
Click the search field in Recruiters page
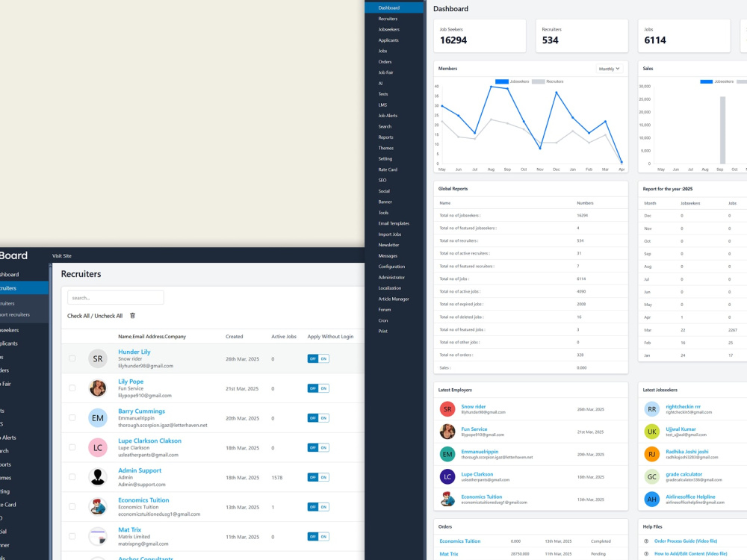tap(116, 298)
